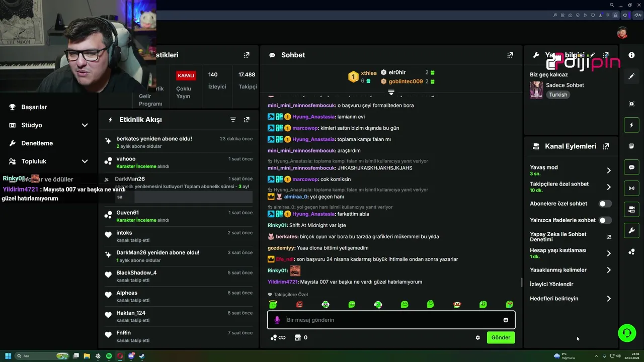644x362 pixels.
Task: Click the Turkish language tag
Action: click(558, 95)
